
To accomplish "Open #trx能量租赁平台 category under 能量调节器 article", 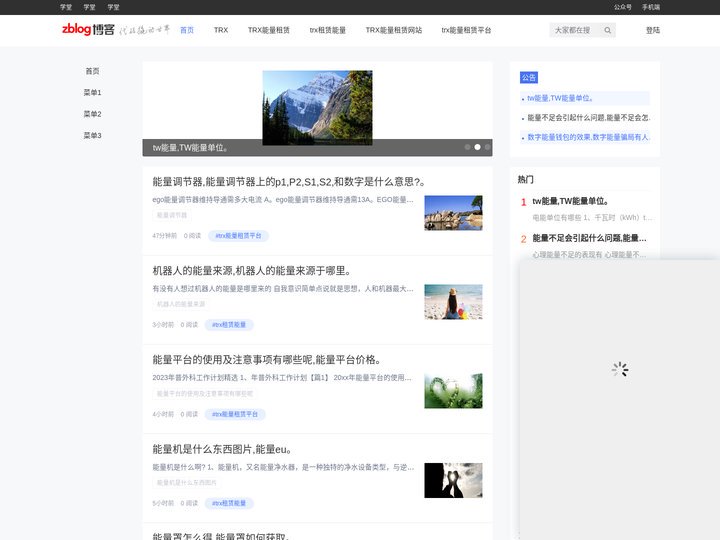I will tap(238, 236).
